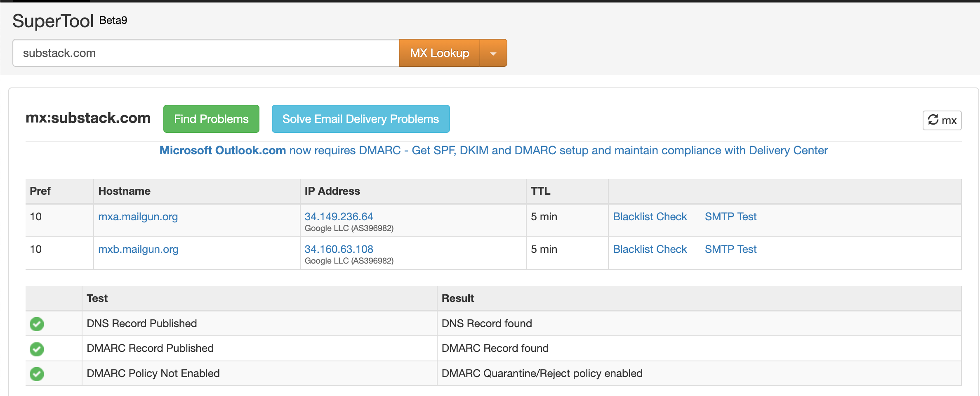This screenshot has width=980, height=396.
Task: Click the green check icon for DMARC Policy Not Enabled
Action: 37,374
